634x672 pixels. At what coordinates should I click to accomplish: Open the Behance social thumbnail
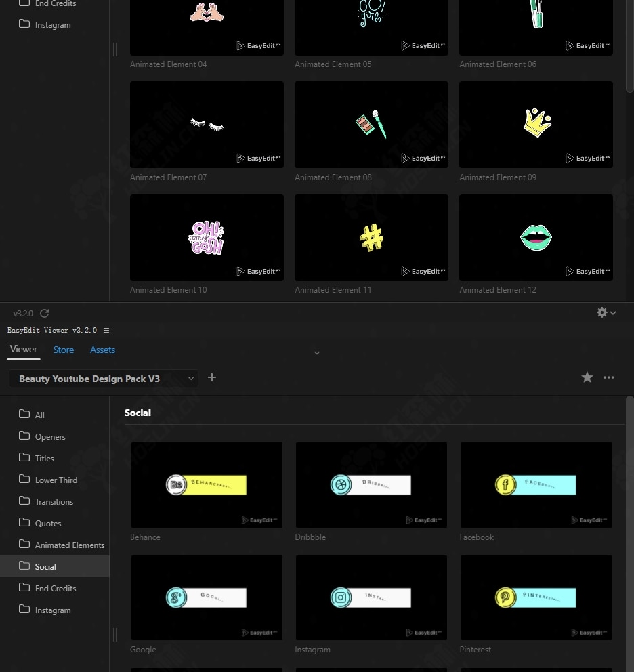(207, 485)
